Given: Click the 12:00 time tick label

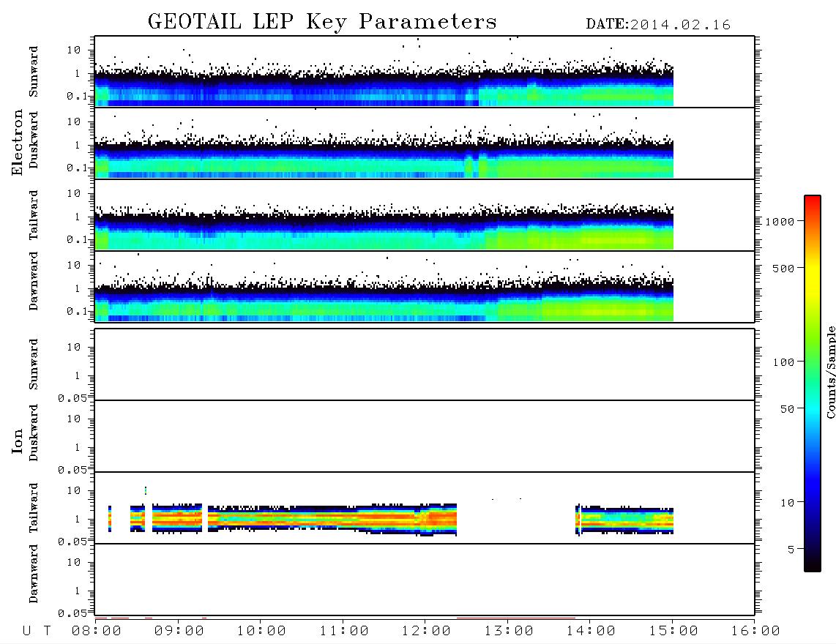Looking at the screenshot, I should (x=426, y=632).
